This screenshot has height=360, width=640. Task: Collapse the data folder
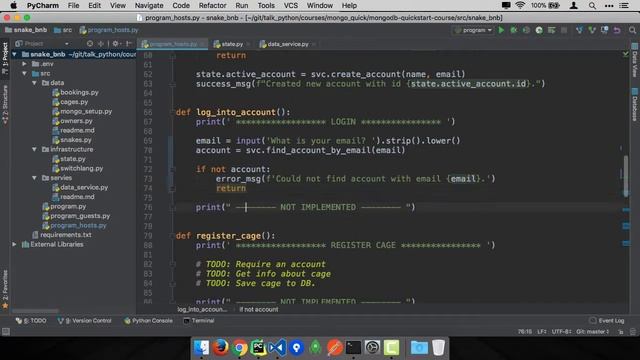(x=34, y=83)
